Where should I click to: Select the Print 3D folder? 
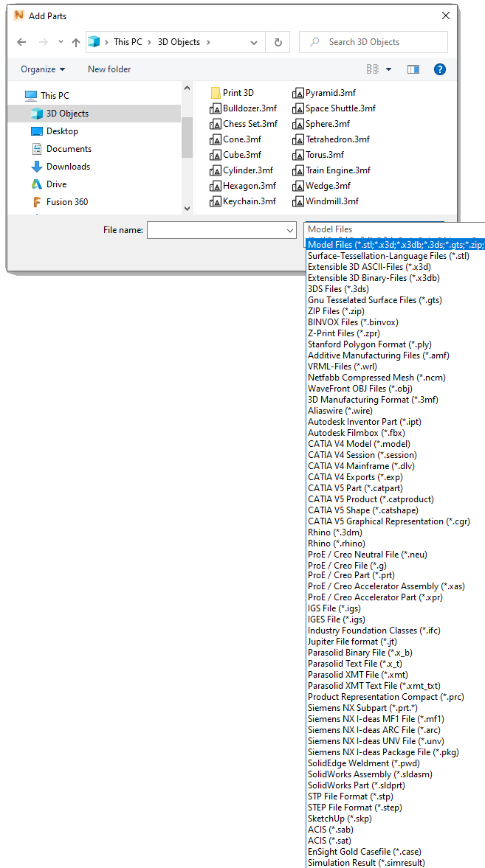(x=238, y=93)
